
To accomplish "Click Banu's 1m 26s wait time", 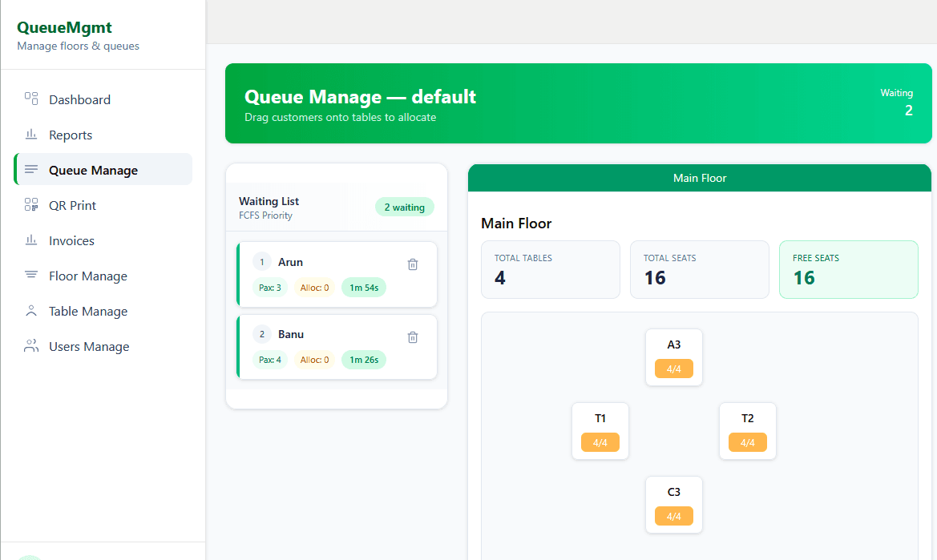I will click(x=364, y=360).
